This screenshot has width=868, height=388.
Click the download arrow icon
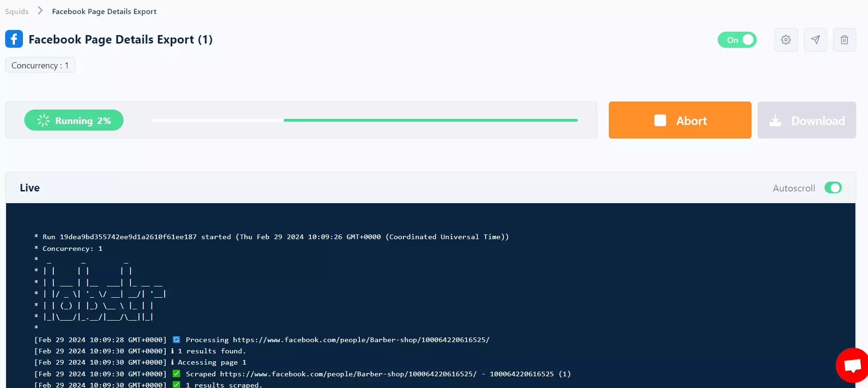click(775, 121)
